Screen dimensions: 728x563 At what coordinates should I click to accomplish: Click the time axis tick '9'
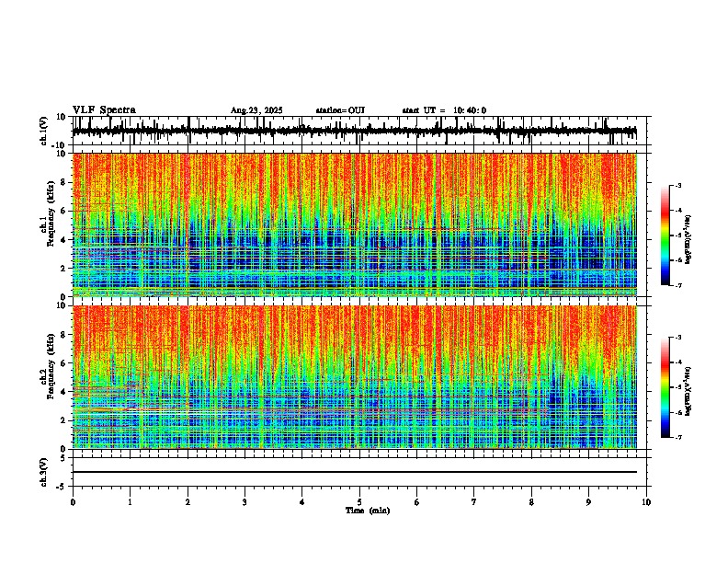pos(588,502)
